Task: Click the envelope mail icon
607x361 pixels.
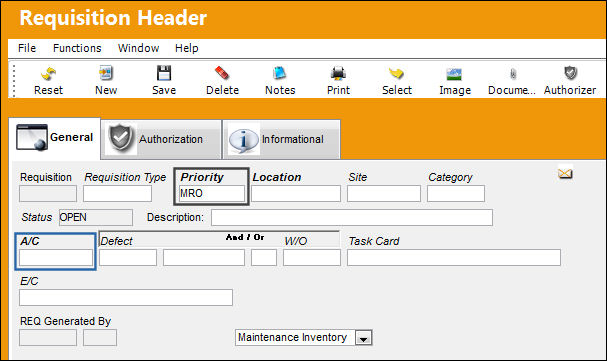Action: [565, 174]
